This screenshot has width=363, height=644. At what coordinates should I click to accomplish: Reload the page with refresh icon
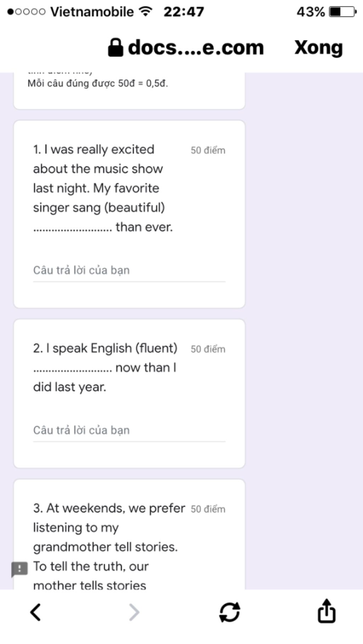pyautogui.click(x=230, y=612)
